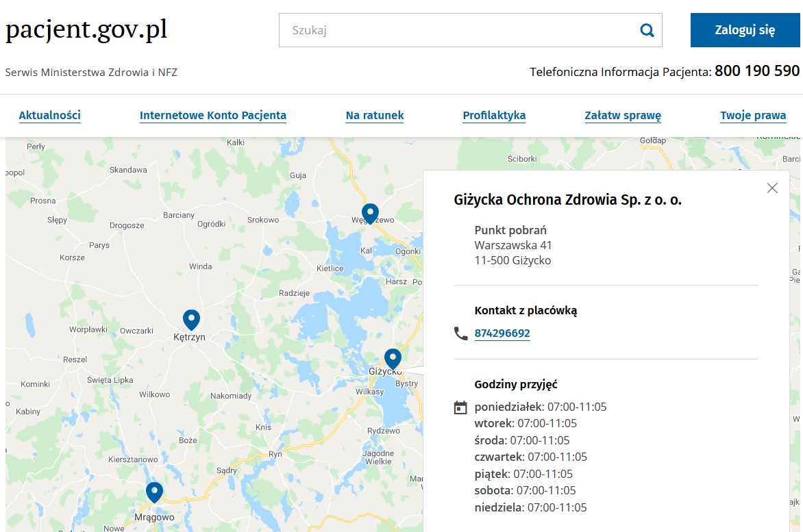Call the clinic number 874296692 link
Screen dimensions: 803x532
coord(502,333)
